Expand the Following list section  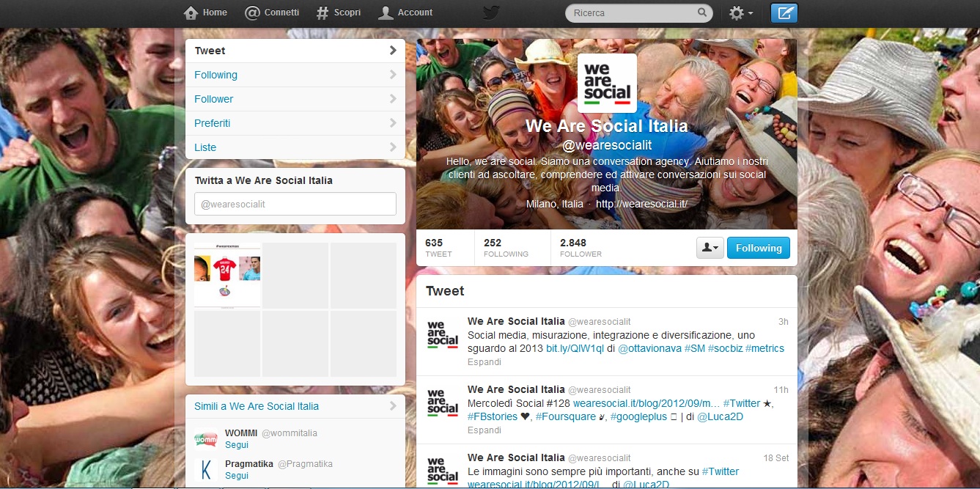(x=295, y=75)
